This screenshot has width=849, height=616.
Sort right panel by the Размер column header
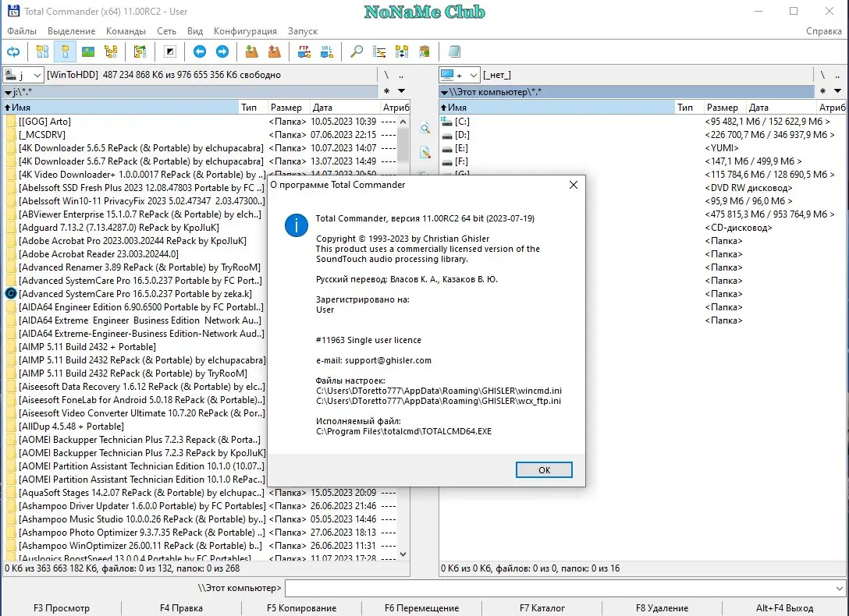pyautogui.click(x=726, y=107)
